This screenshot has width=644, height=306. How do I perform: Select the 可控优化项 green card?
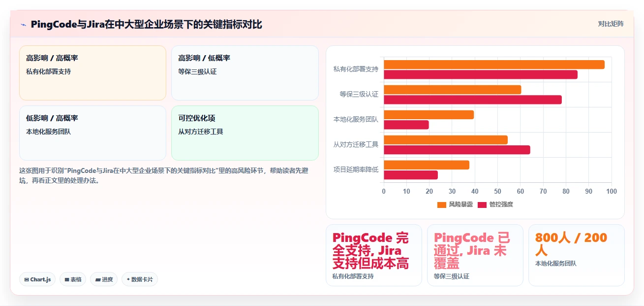tap(245, 133)
